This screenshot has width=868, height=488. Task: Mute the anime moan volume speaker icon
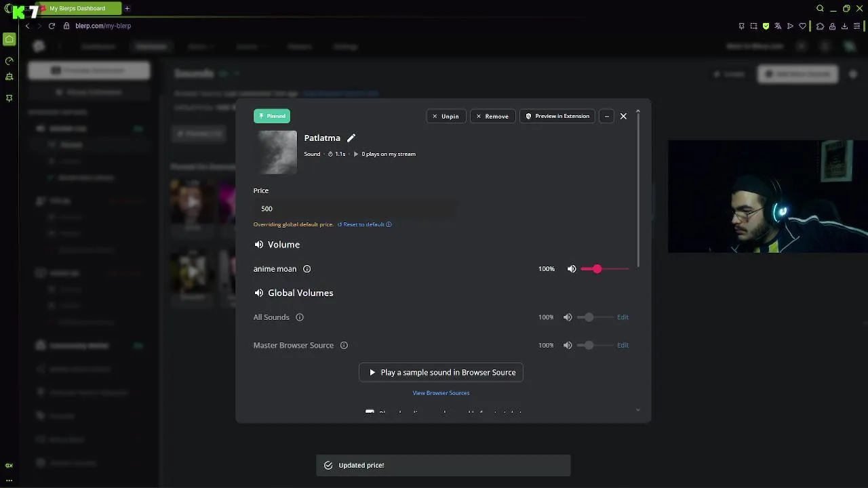[572, 269]
